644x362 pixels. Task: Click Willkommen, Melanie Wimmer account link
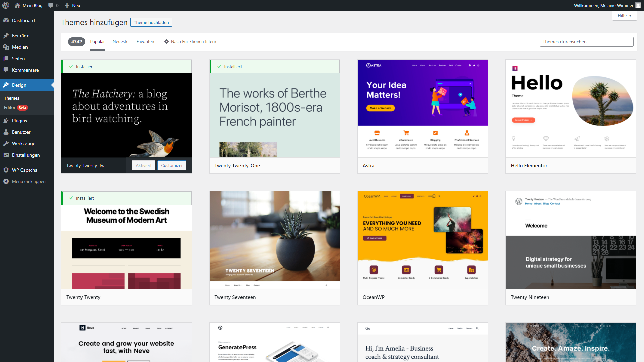[x=607, y=5]
